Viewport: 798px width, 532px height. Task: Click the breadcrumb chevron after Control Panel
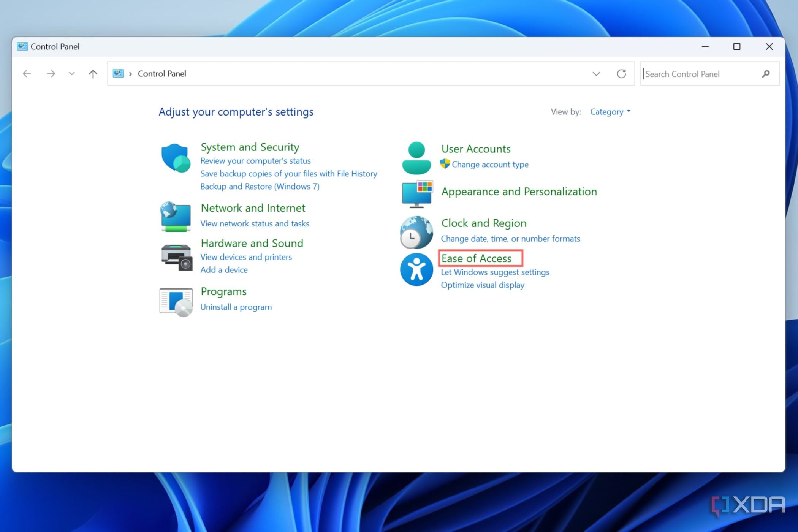pos(130,73)
